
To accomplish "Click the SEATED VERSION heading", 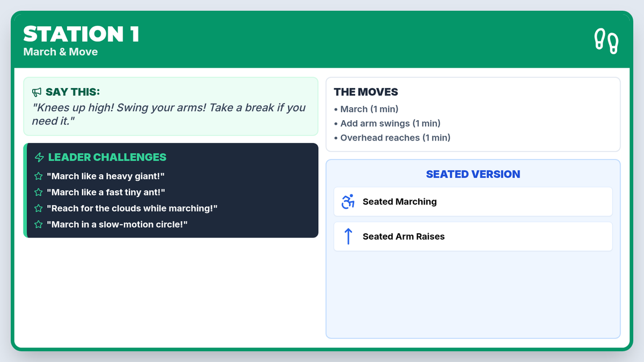I will tap(473, 174).
